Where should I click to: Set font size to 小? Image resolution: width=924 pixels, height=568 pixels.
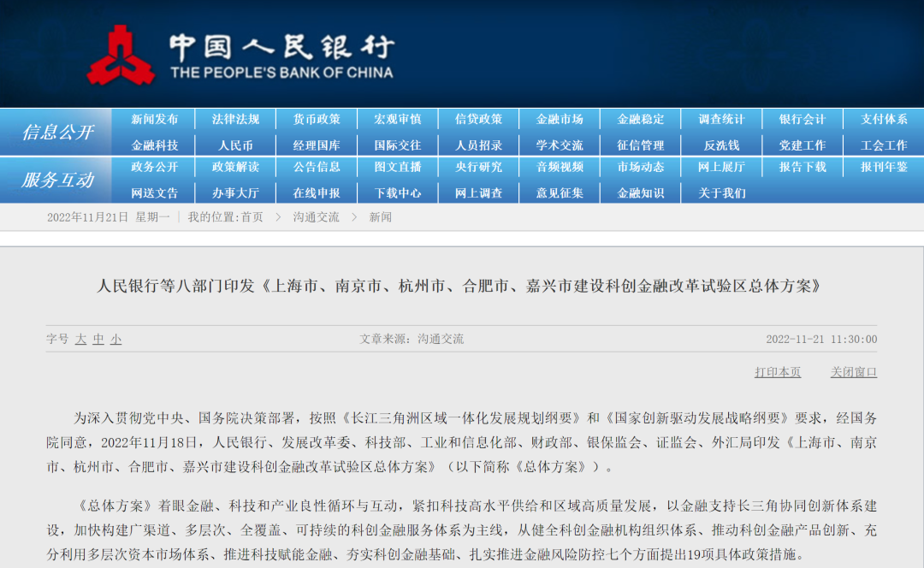pyautogui.click(x=115, y=339)
